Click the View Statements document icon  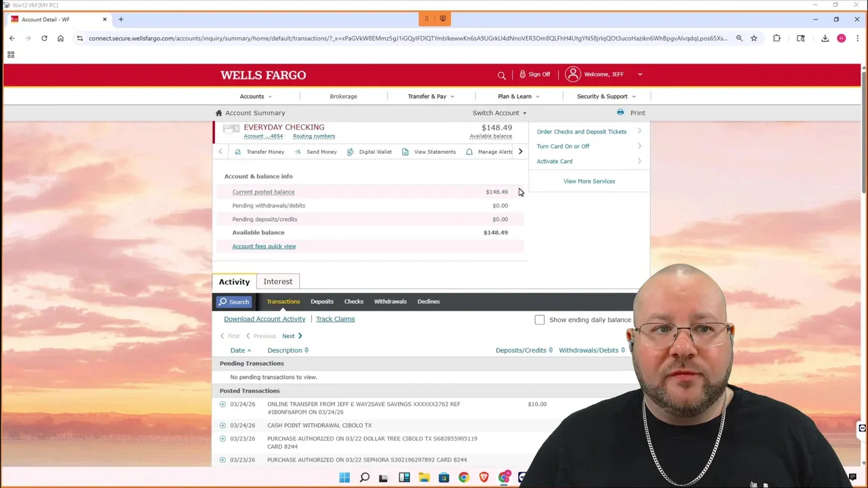(405, 152)
